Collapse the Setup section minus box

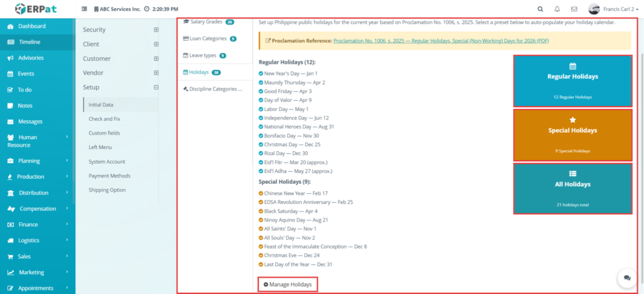156,87
